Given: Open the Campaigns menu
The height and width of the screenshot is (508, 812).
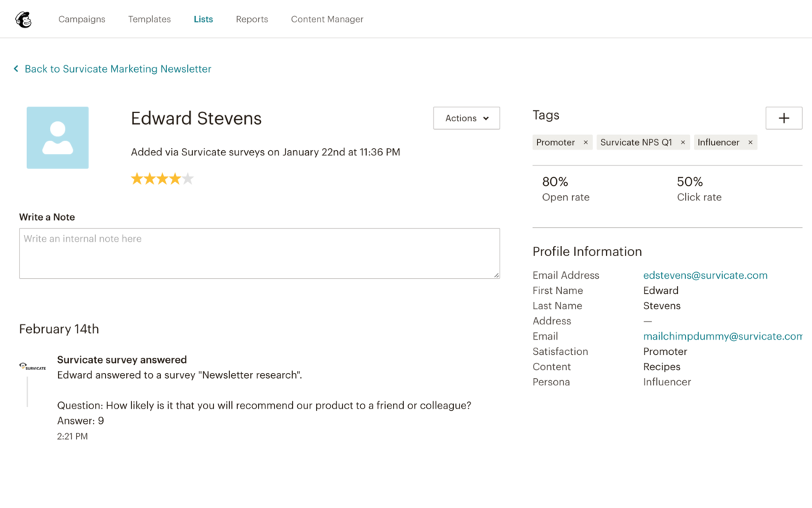Looking at the screenshot, I should 82,20.
